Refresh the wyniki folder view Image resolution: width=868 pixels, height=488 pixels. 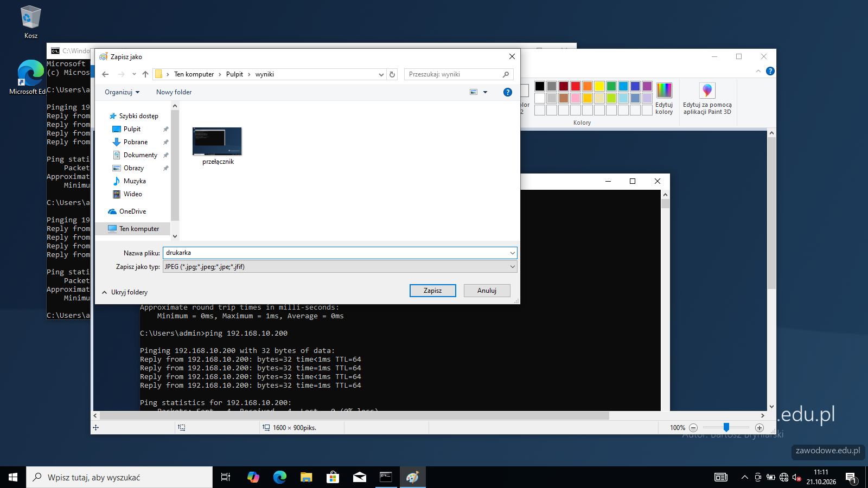click(x=392, y=74)
